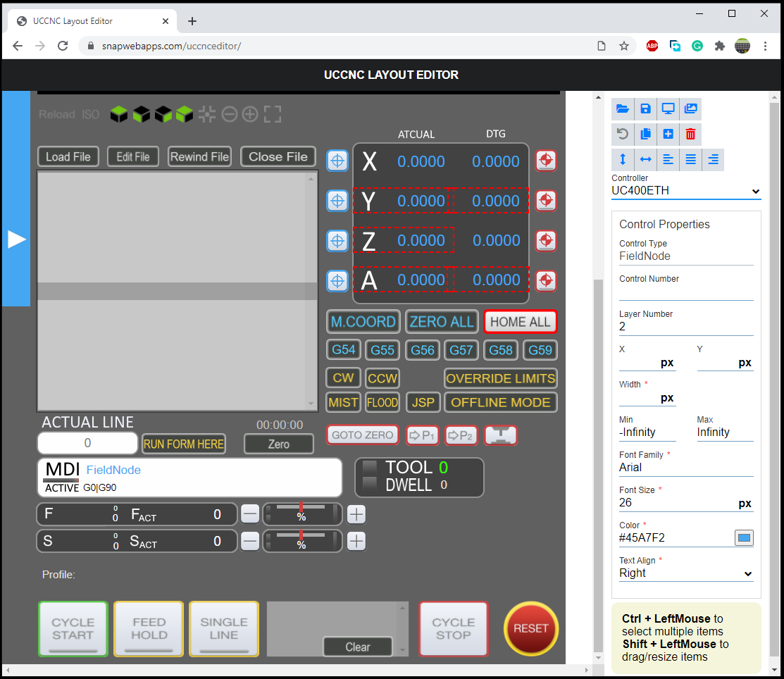This screenshot has height=679, width=784.
Task: Click the Layer Number input field
Action: point(686,327)
